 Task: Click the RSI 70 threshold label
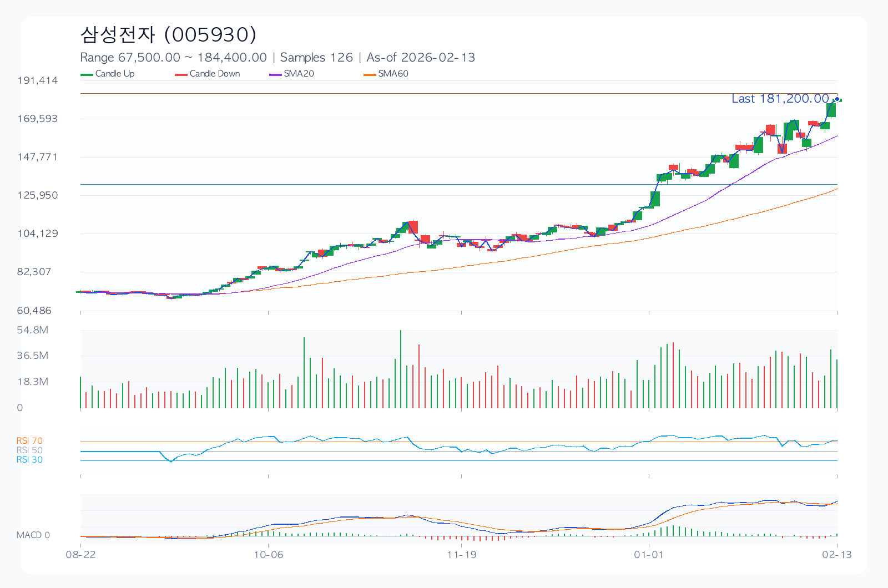29,441
